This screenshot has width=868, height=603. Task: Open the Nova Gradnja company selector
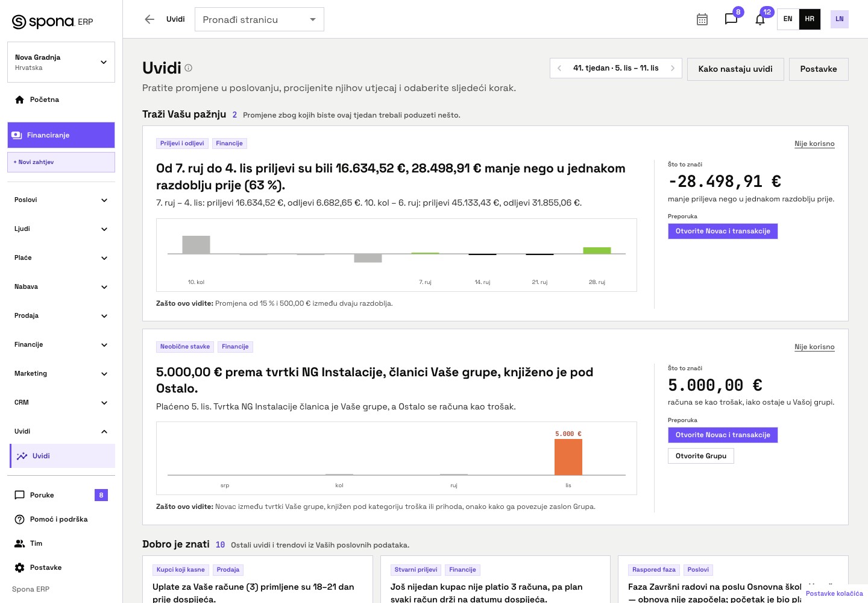61,62
